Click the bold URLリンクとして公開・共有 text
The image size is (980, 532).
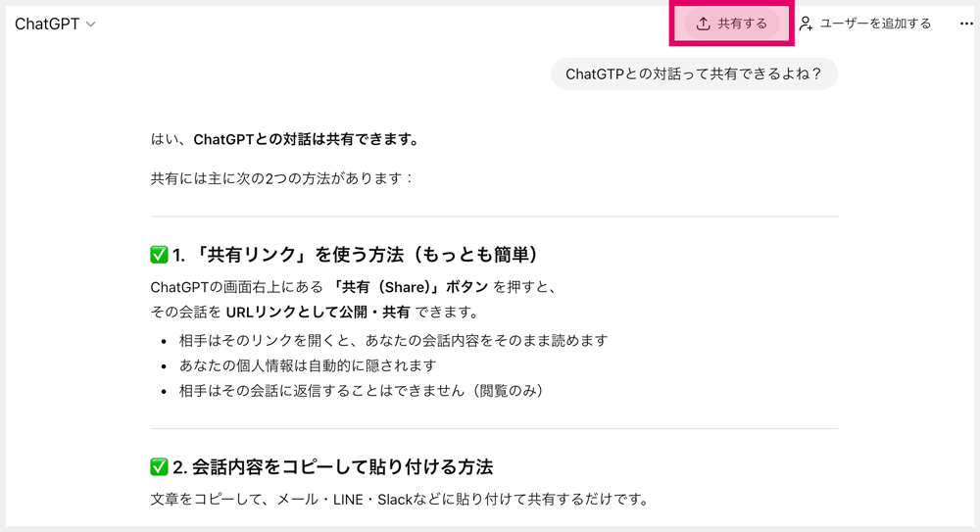[x=318, y=313]
